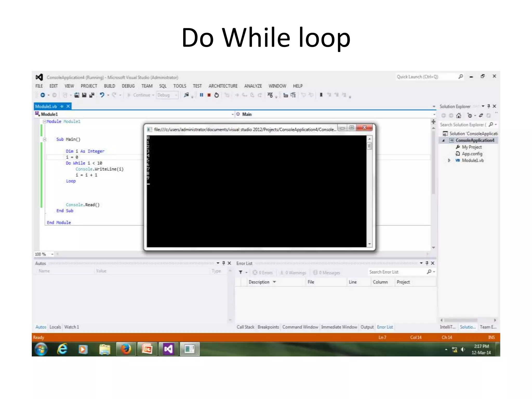Toggle the 0 Errors filter button
The height and width of the screenshot is (399, 532).
pos(263,272)
